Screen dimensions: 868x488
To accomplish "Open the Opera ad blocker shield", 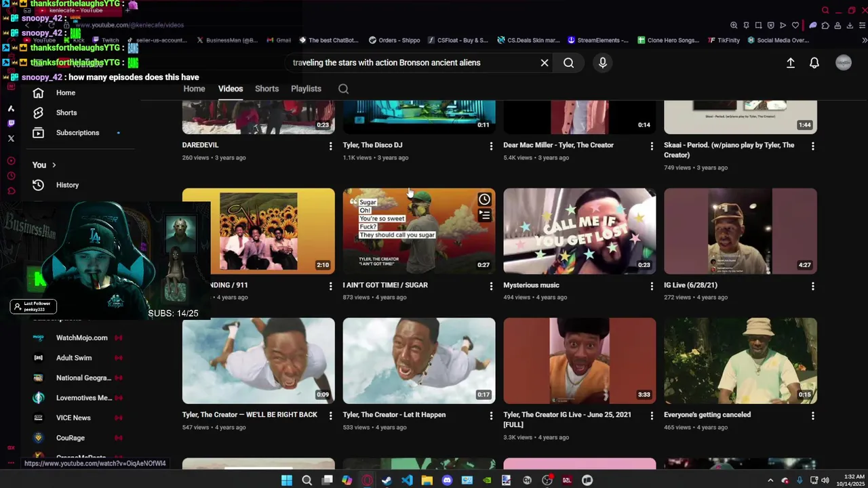I will [770, 25].
